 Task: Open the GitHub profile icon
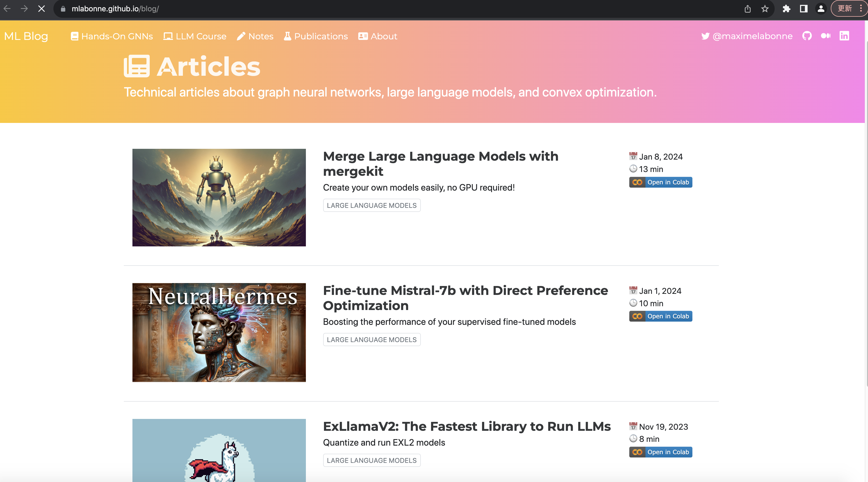click(807, 36)
